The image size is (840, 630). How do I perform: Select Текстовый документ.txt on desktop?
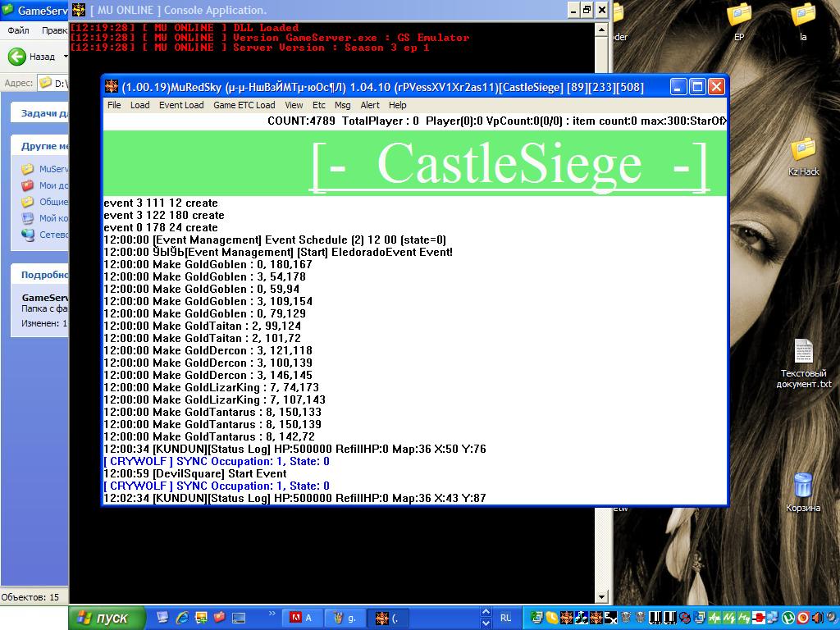coord(804,363)
